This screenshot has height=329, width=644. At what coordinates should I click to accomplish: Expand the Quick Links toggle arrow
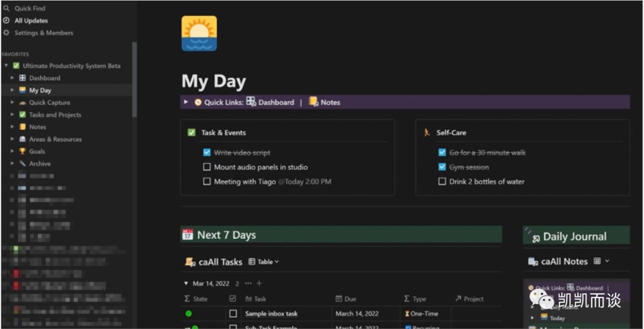[x=186, y=102]
